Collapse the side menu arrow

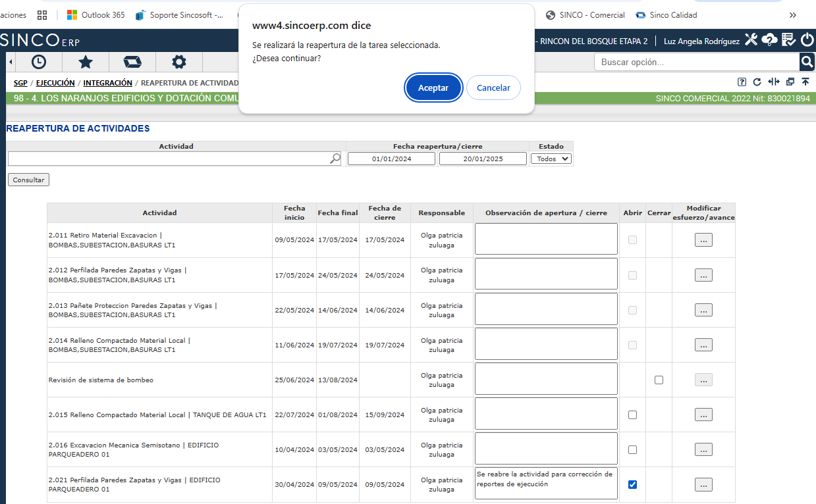pyautogui.click(x=11, y=62)
